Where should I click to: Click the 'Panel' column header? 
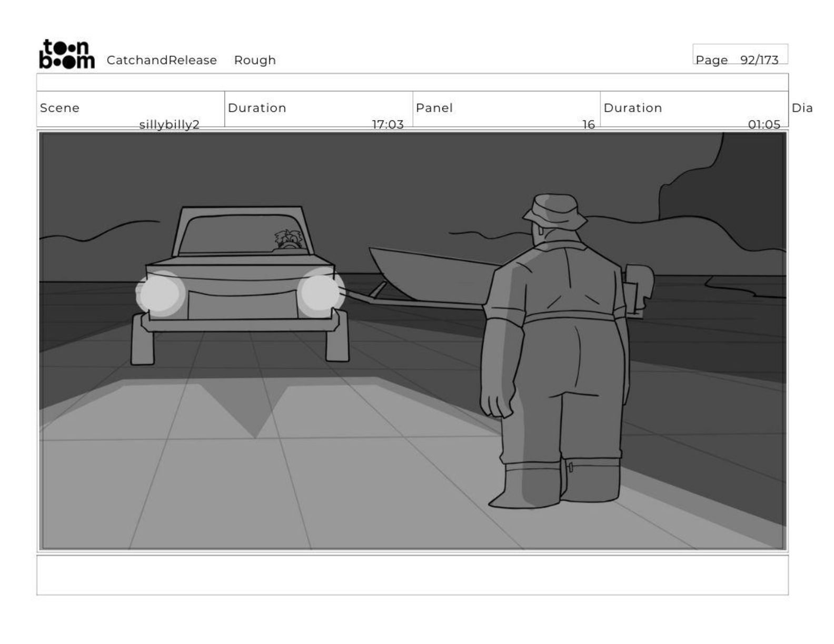(x=434, y=108)
